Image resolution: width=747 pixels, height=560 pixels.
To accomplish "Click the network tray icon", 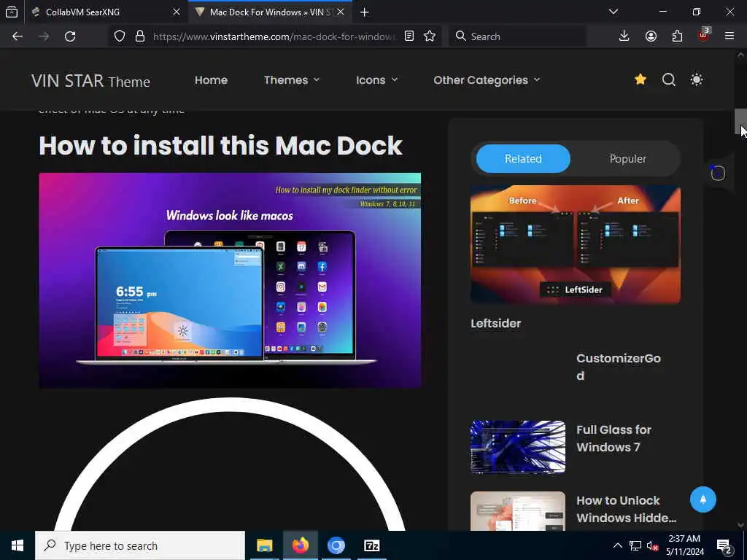I will [635, 545].
